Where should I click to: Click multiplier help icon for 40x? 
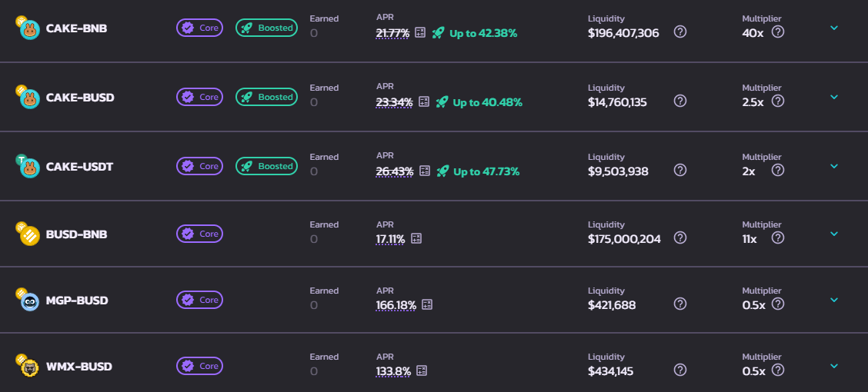point(778,32)
